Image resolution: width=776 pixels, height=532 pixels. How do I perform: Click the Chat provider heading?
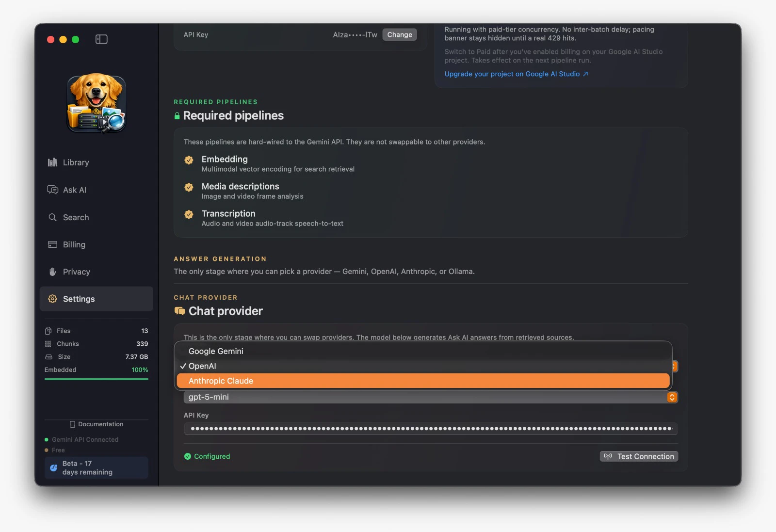(226, 311)
